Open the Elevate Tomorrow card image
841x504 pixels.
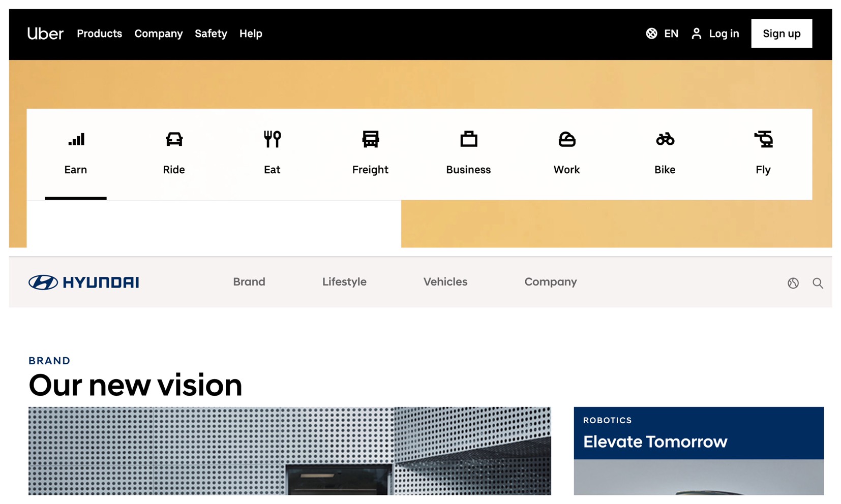(x=699, y=477)
